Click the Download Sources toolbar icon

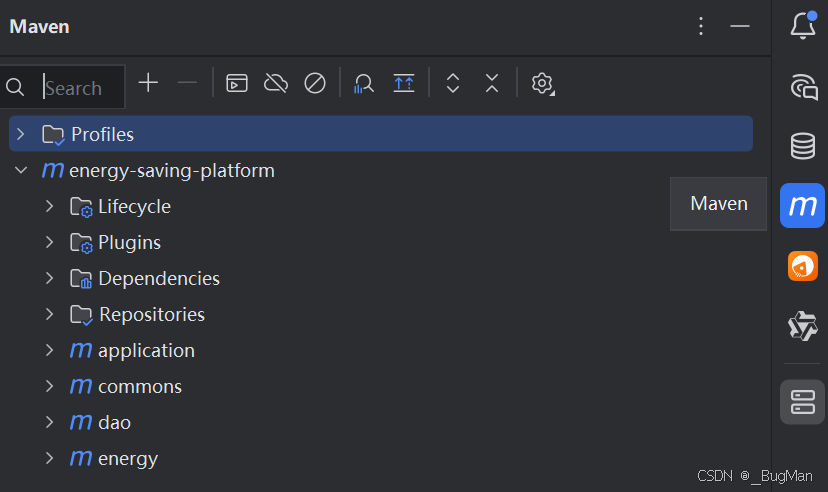click(x=404, y=83)
